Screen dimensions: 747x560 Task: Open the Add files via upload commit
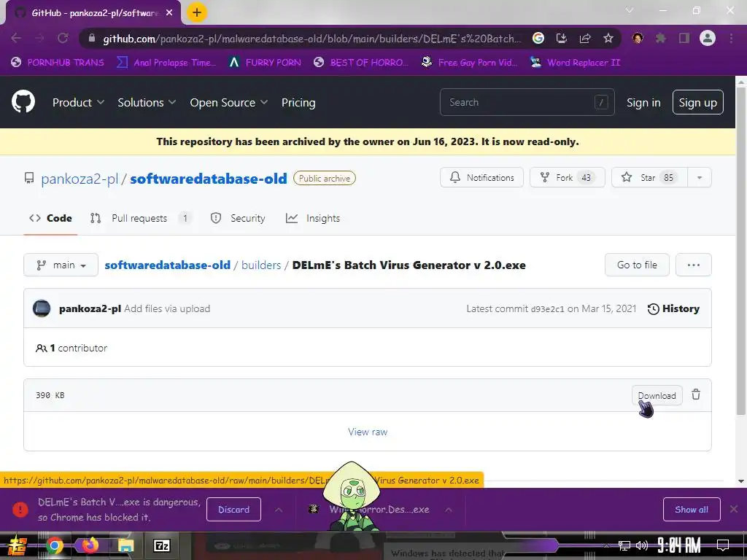tap(167, 308)
